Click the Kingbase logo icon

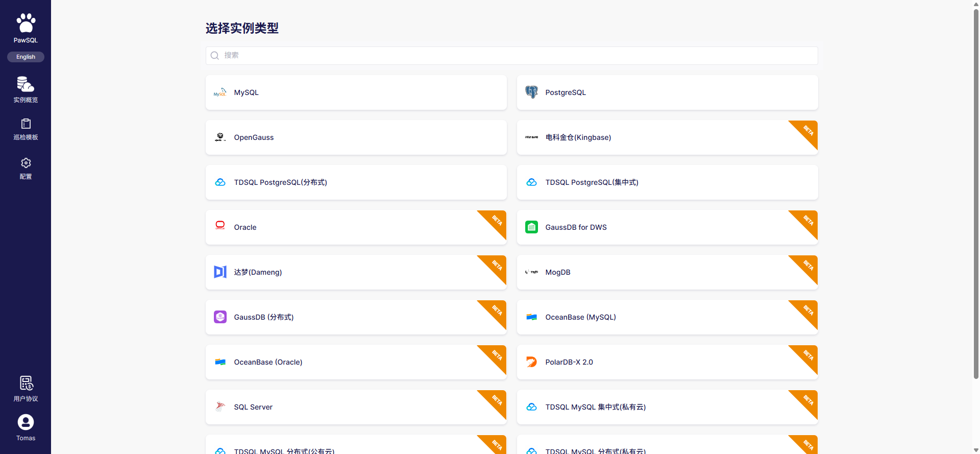(x=531, y=137)
